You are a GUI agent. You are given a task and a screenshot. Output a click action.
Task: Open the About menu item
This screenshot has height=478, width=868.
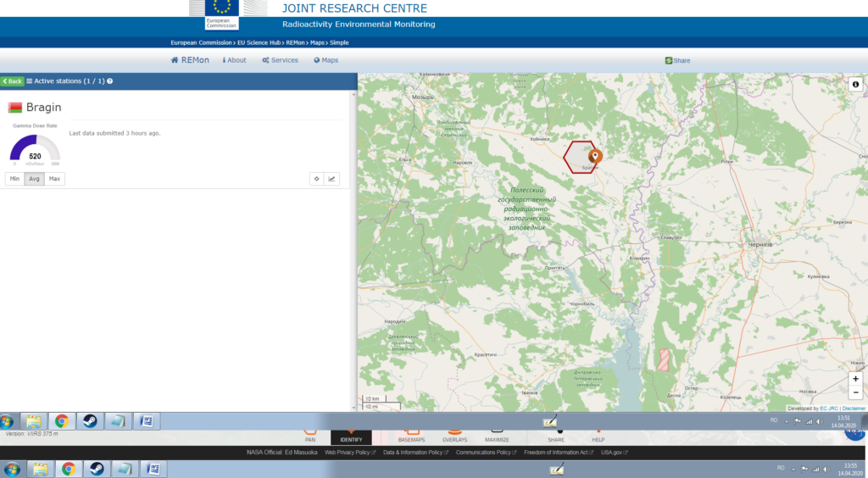point(235,59)
